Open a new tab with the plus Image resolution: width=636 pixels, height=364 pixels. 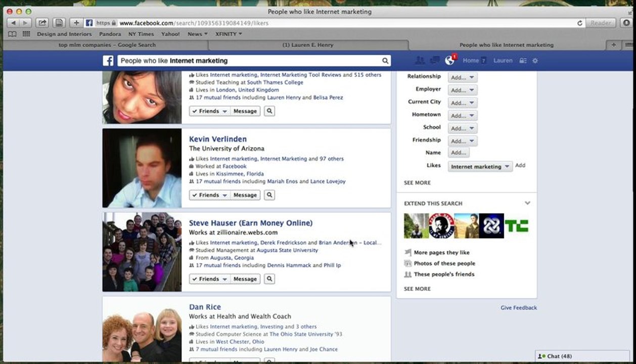coord(613,45)
